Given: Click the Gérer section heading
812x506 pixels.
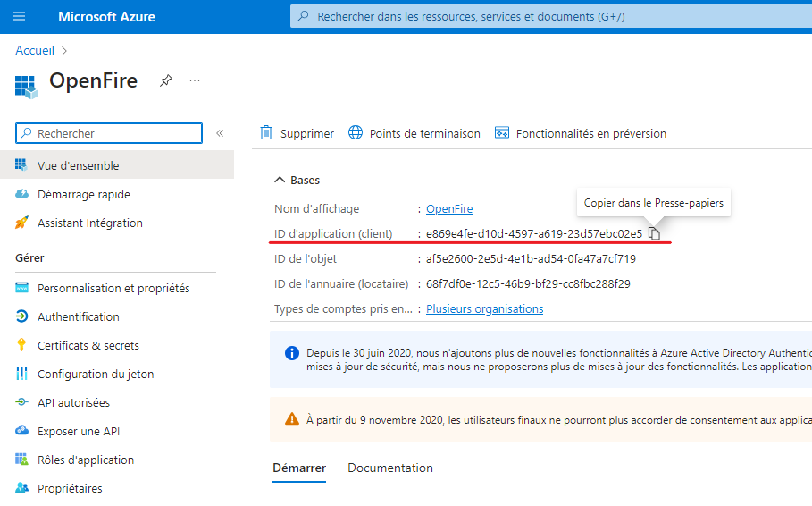Looking at the screenshot, I should point(29,257).
